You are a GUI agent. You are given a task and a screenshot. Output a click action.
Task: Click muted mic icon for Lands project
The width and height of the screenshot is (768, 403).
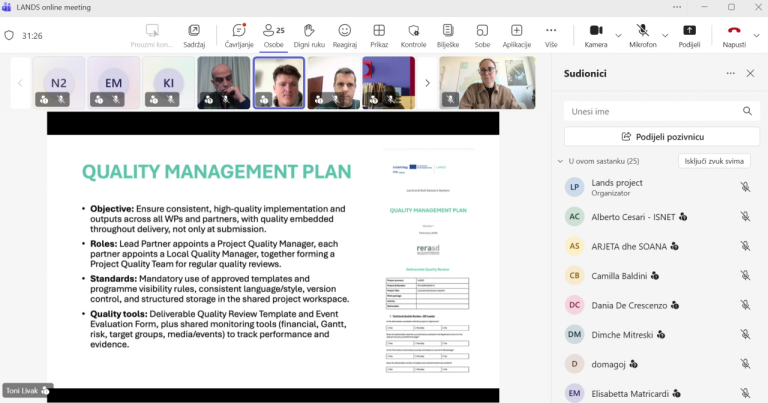745,187
